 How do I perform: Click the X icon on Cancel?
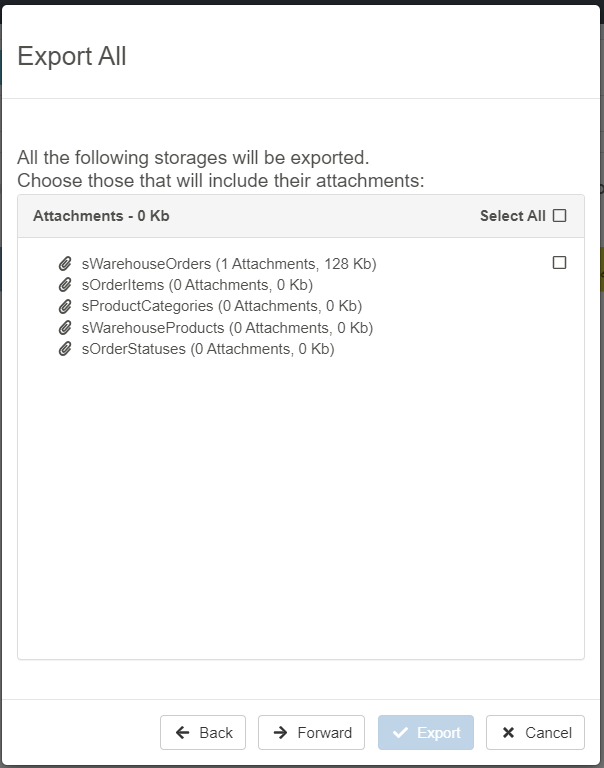[508, 733]
